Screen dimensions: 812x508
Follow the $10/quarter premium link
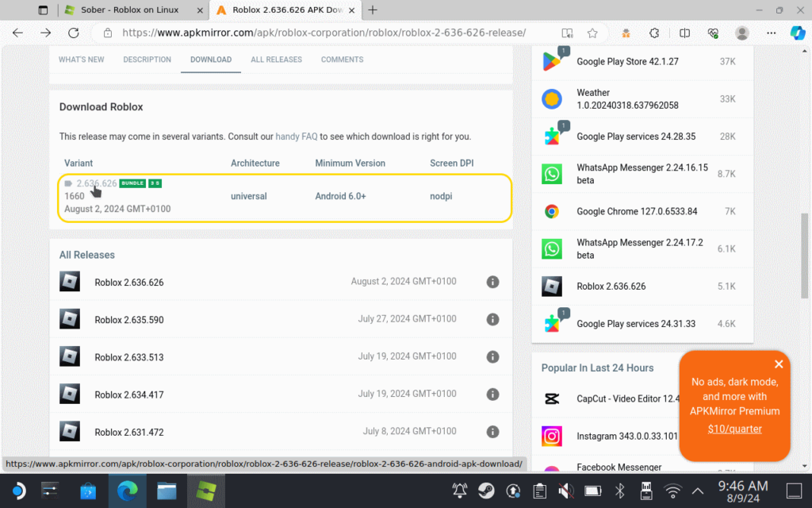(734, 429)
